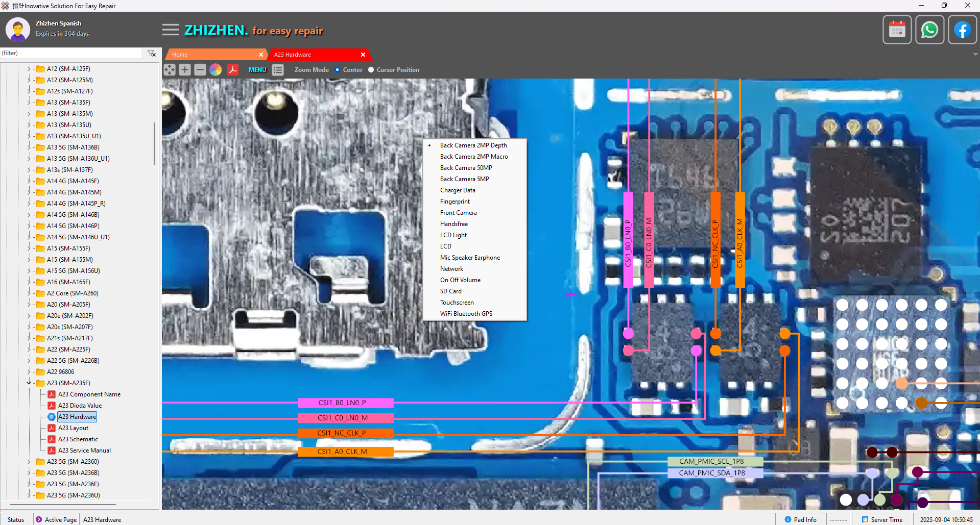Select the A21s (SM-A217F) folder
Viewport: 980px width, 525px height.
coord(69,338)
